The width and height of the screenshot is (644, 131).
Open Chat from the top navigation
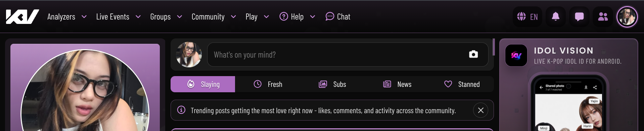coord(338,17)
